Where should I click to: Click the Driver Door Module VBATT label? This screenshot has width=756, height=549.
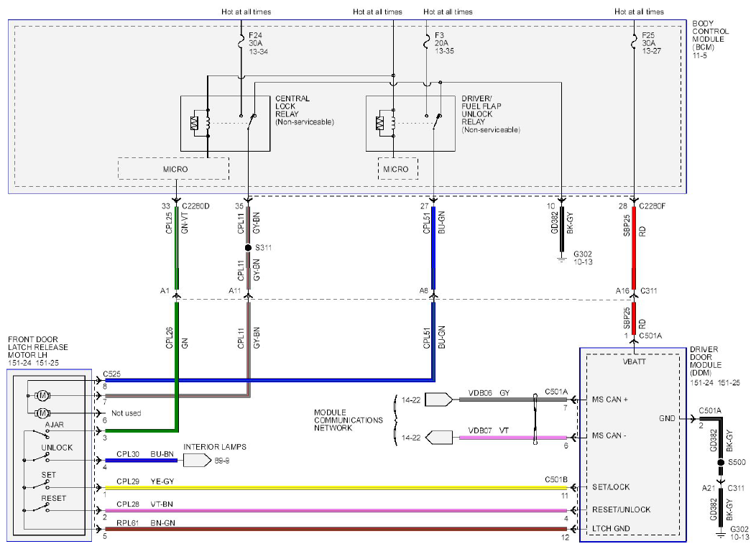[634, 361]
